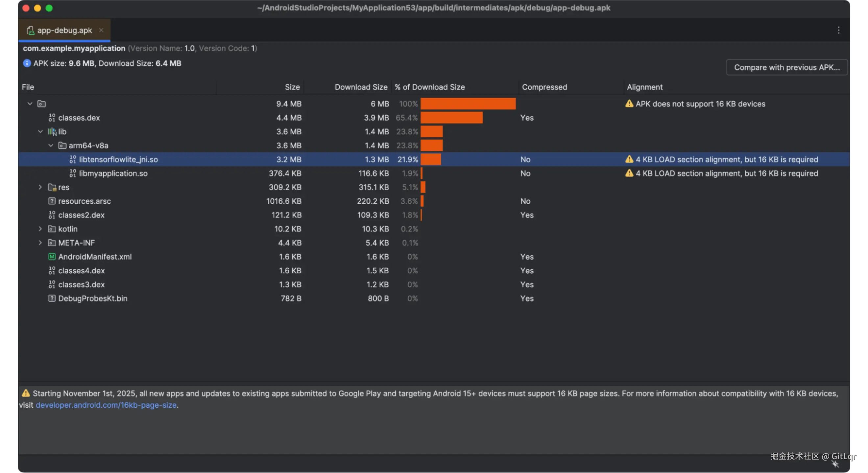
Task: Click the classes.dex binary file icon
Action: pos(52,118)
